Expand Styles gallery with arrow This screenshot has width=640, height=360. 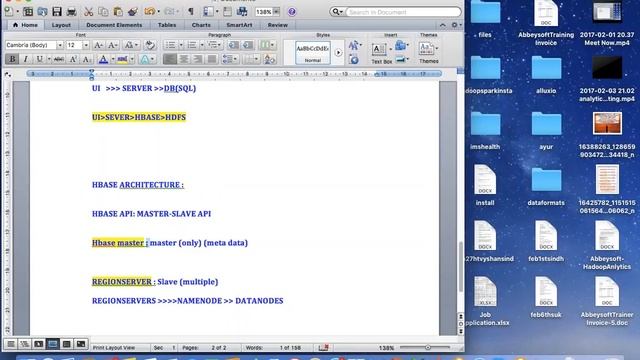pos(338,52)
